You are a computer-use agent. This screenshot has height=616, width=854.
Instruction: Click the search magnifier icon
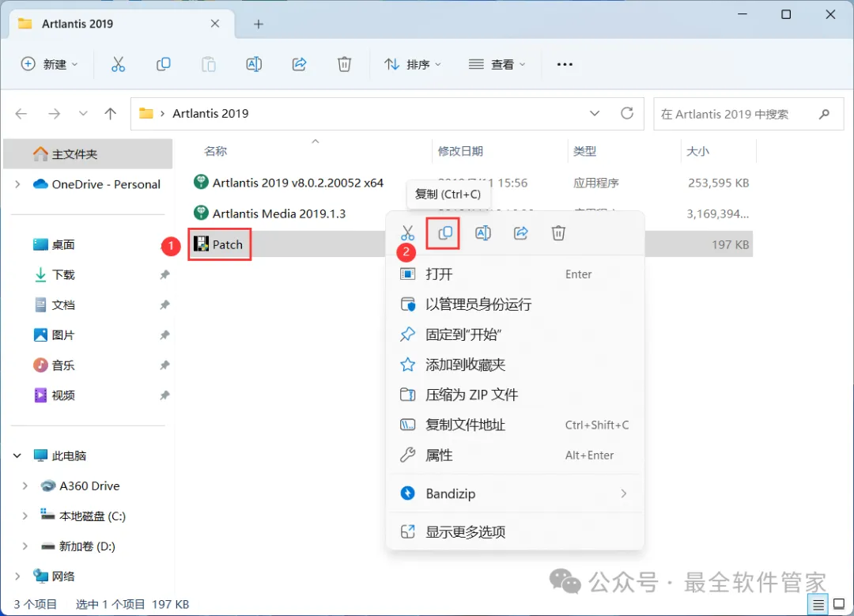coord(825,114)
